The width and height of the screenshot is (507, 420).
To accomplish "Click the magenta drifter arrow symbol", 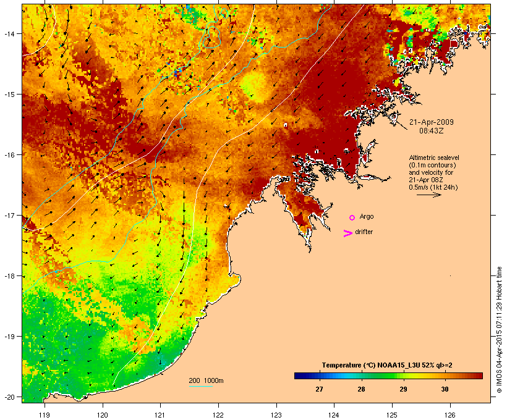I will 348,233.
